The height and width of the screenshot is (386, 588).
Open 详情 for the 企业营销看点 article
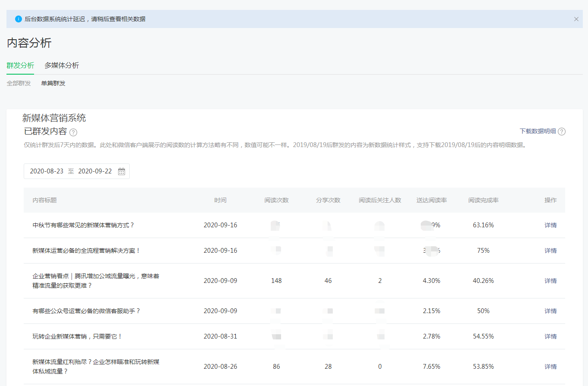(x=550, y=281)
